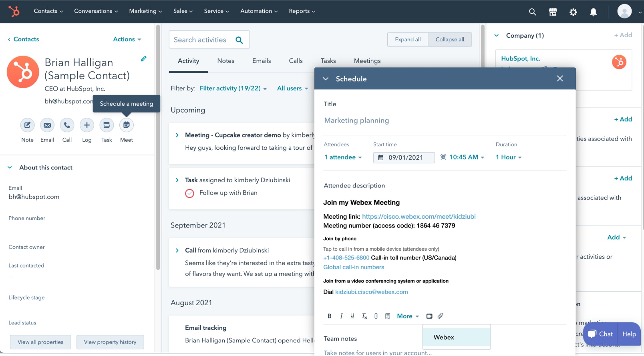Screen dimensions: 644x356
Task: Click the HubSpot sprocket logo
Action: point(14,11)
